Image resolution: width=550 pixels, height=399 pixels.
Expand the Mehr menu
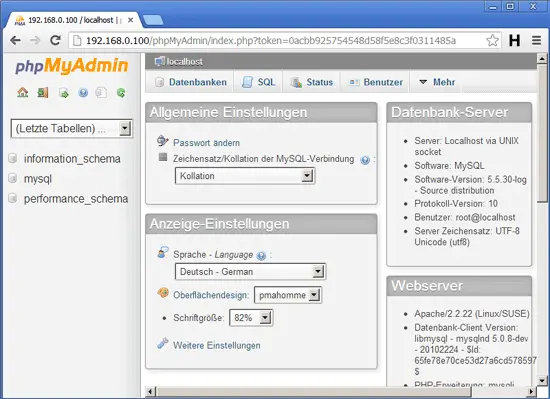(x=437, y=82)
